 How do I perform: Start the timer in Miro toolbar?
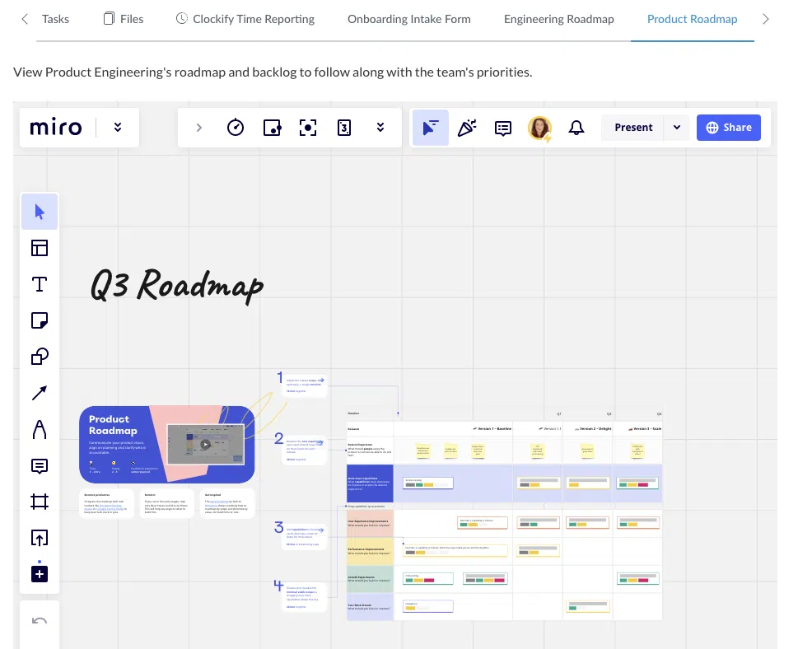pyautogui.click(x=236, y=128)
